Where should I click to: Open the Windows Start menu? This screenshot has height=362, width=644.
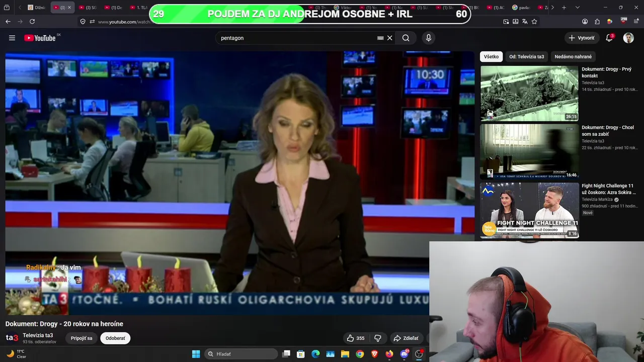pyautogui.click(x=196, y=354)
